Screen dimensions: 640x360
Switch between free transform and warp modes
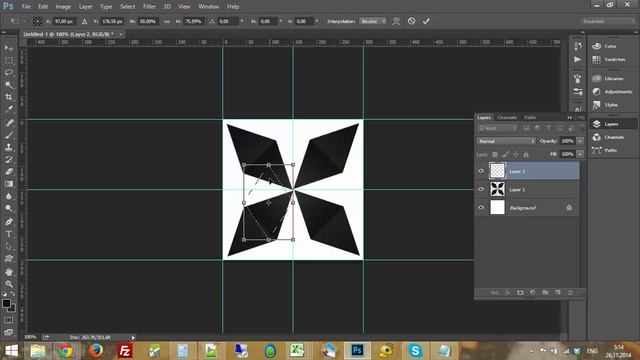(396, 21)
